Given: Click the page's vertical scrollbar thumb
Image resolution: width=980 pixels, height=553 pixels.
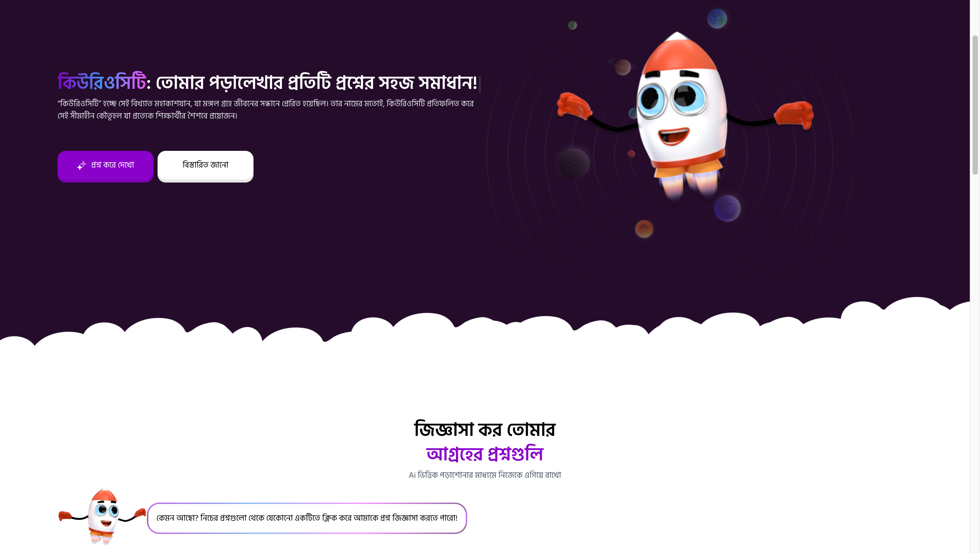Looking at the screenshot, I should 975,105.
